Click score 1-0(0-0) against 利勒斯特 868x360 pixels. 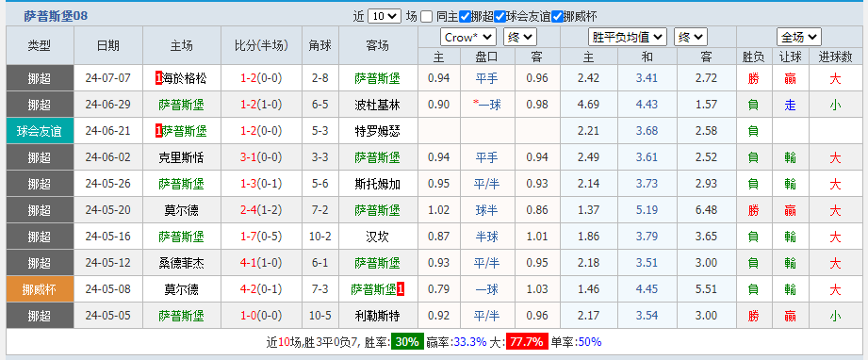click(x=261, y=316)
